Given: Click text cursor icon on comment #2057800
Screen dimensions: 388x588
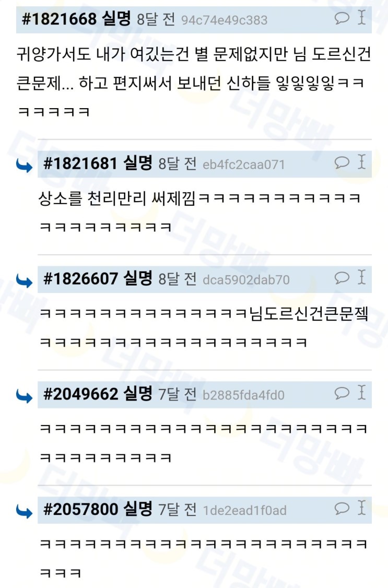Looking at the screenshot, I should pyautogui.click(x=361, y=508).
